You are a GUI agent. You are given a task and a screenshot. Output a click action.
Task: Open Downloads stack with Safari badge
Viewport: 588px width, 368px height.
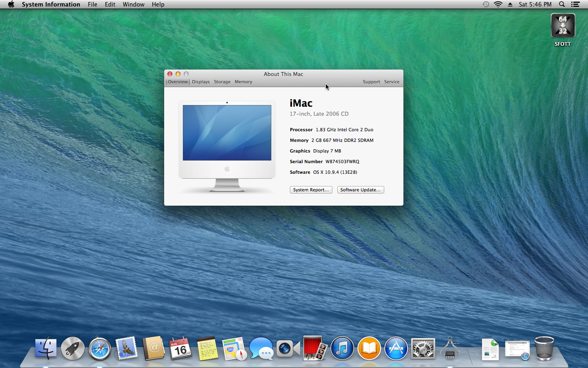click(517, 350)
